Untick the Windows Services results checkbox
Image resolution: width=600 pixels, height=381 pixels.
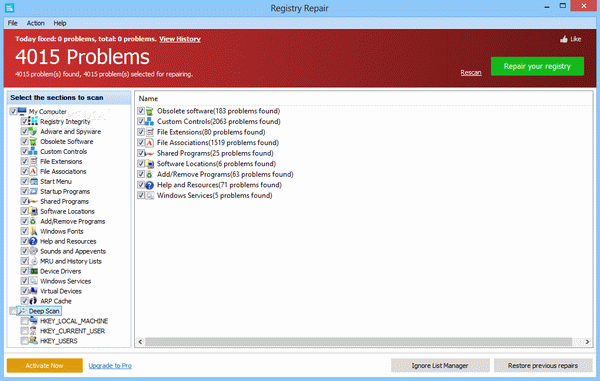(141, 195)
